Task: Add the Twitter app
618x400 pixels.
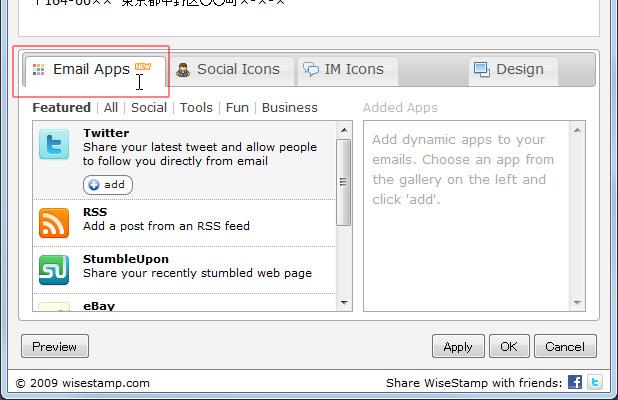Action: 108,185
